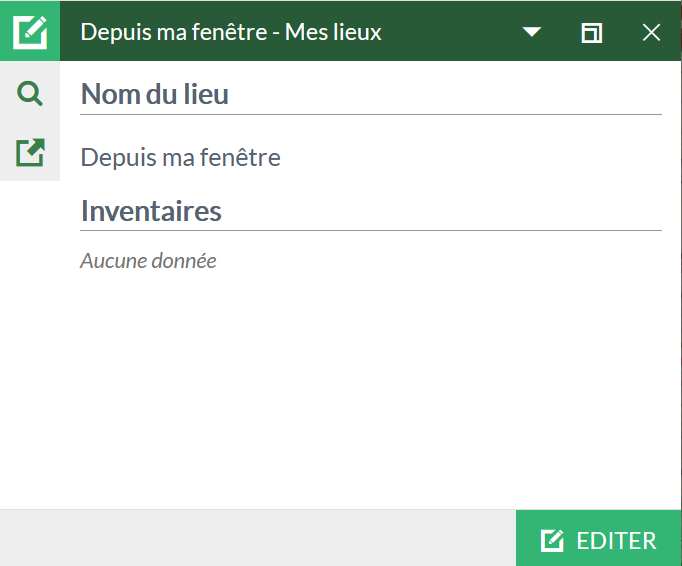Click the pencil icon inside EDITER button
The width and height of the screenshot is (682, 566).
[552, 540]
